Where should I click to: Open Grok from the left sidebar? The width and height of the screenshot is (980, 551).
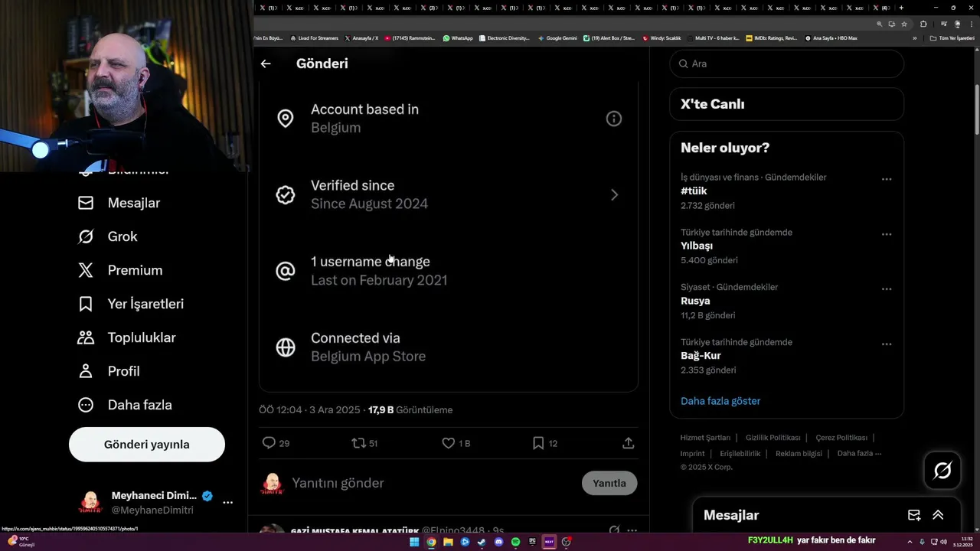[x=108, y=236]
